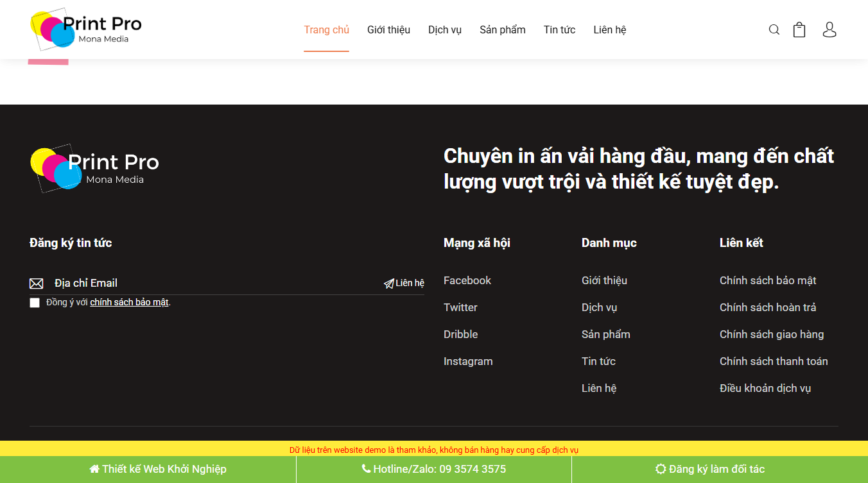Visit the Instagram social link

[468, 361]
